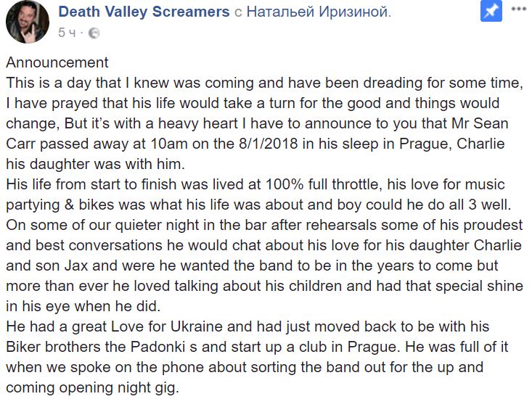Image resolution: width=532 pixels, height=399 pixels.
Task: Open the three-dot post options menu
Action: click(x=519, y=9)
